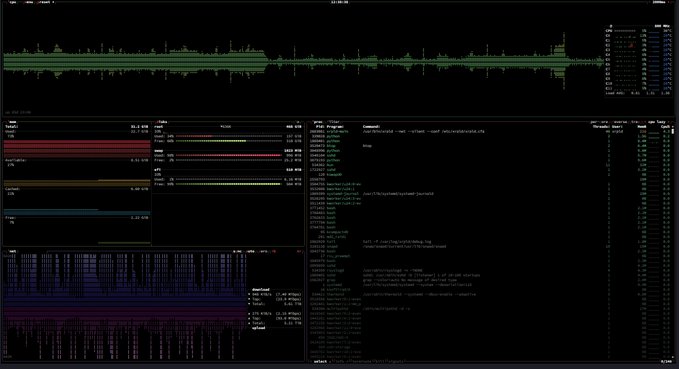Click the proc list scrollbar handle
Screen dimensions: 679x369
pyautogui.click(x=673, y=131)
